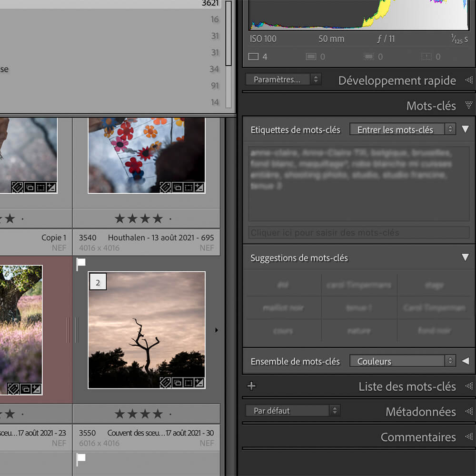
Task: Click the left list panel scrollbar thumb
Action: tap(228, 33)
